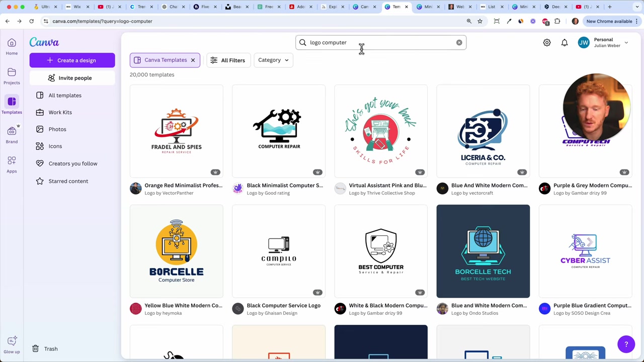This screenshot has width=644, height=362.
Task: Click the Chrome zoom magnifier icon
Action: click(469, 21)
